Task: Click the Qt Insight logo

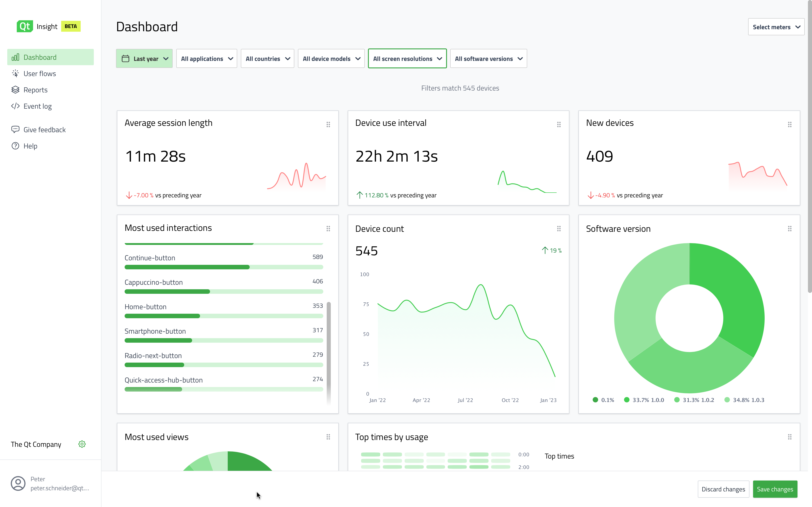Action: 25,26
